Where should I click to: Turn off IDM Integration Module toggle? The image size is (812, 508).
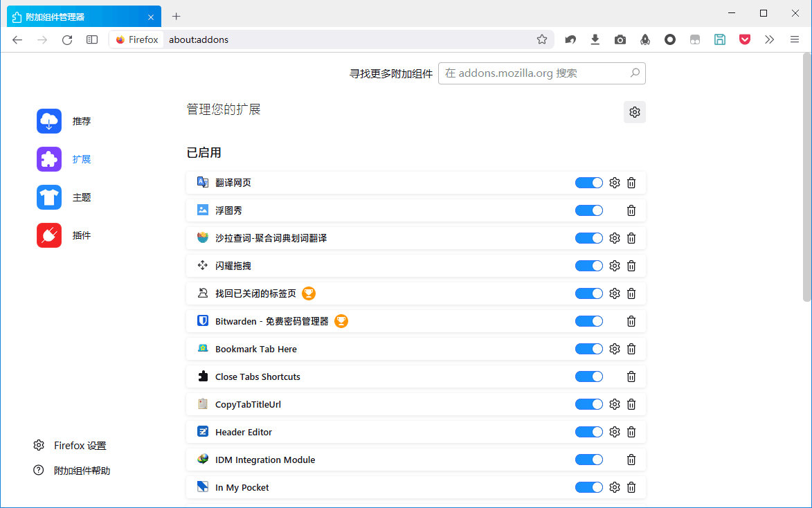click(x=589, y=460)
